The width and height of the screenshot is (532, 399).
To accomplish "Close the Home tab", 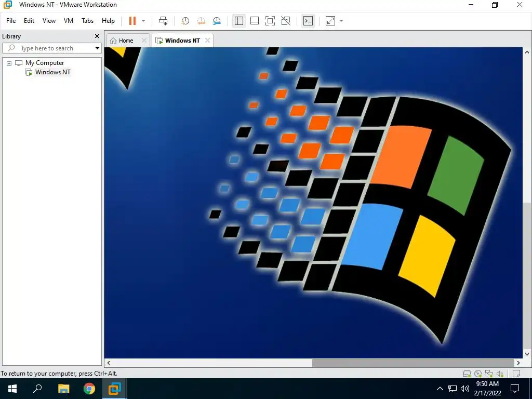I will click(144, 41).
